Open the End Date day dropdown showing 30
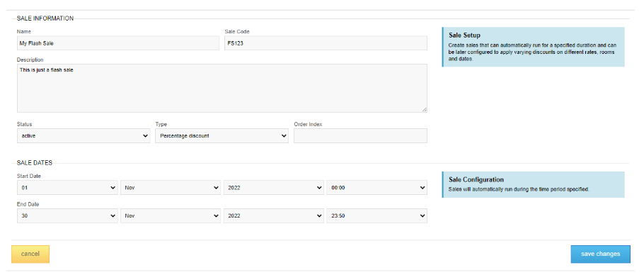Image resolution: width=644 pixels, height=275 pixels. [x=67, y=215]
